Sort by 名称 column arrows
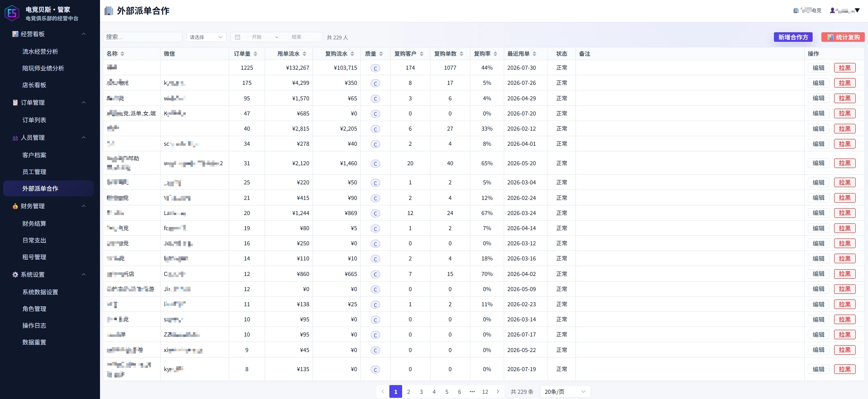868x399 pixels. pos(122,54)
